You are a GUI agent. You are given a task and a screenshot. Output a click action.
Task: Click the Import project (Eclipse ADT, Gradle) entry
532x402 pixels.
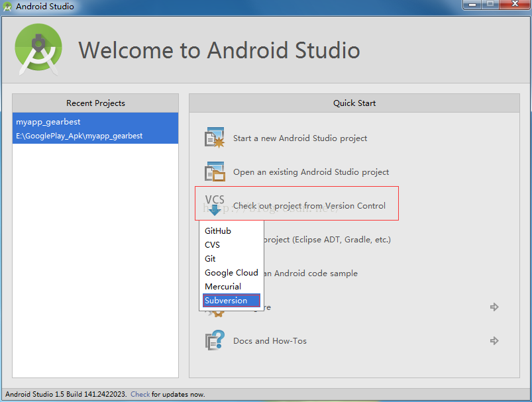coord(327,240)
